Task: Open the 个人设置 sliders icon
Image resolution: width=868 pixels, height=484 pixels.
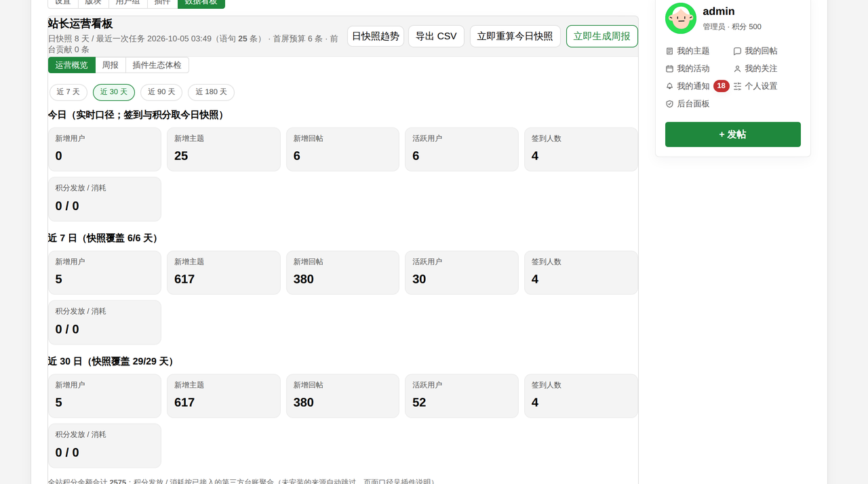Action: [x=737, y=86]
